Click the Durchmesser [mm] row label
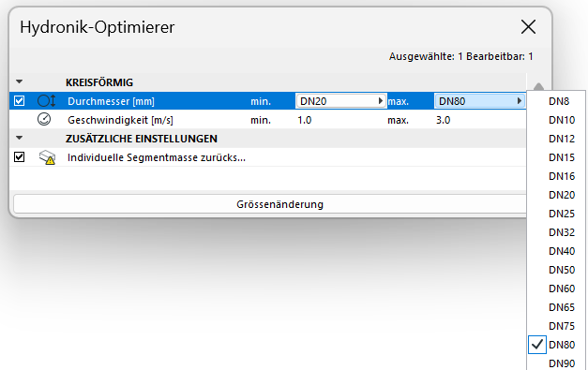 point(111,101)
